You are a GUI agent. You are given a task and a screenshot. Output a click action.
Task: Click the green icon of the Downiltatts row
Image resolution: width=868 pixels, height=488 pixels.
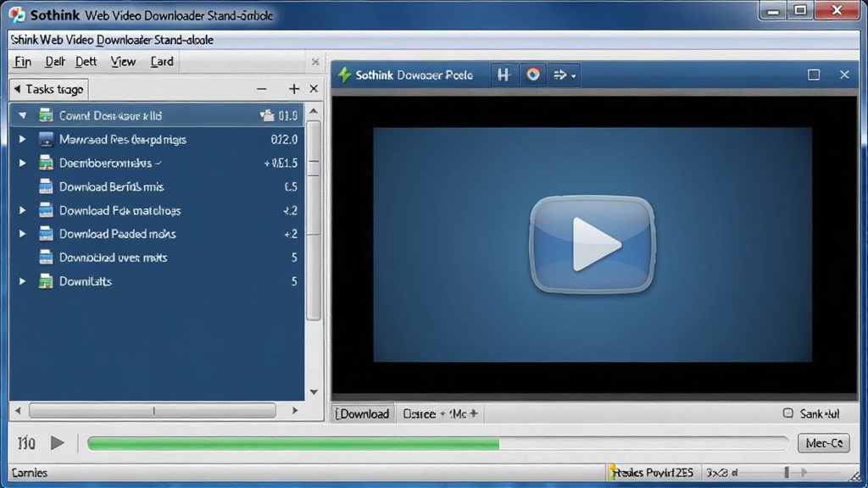click(x=46, y=281)
